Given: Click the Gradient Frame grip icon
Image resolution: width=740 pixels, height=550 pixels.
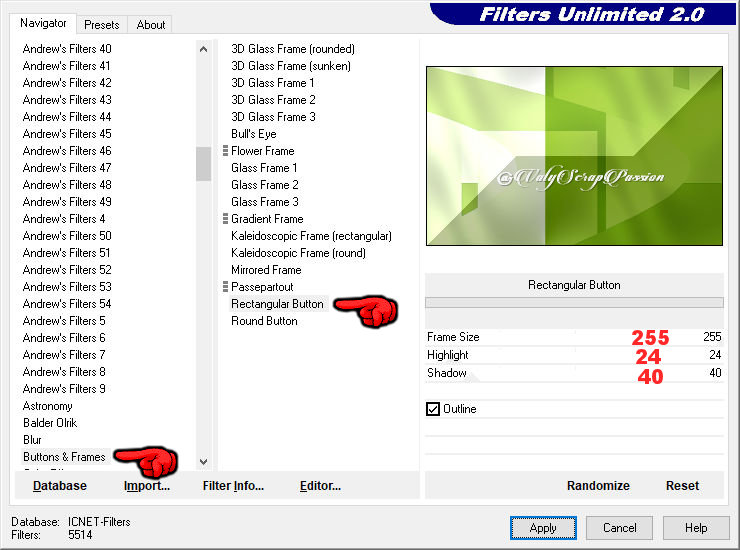Looking at the screenshot, I should tap(225, 219).
